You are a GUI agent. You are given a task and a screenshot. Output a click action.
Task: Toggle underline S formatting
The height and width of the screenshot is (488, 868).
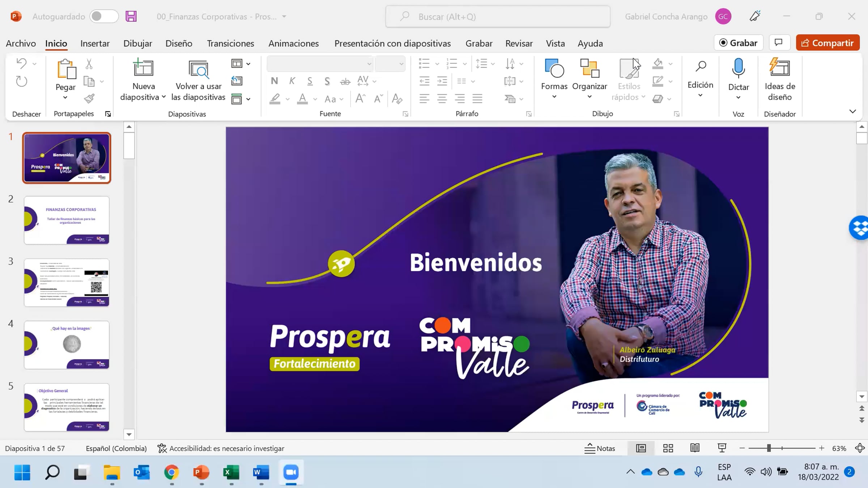click(310, 81)
